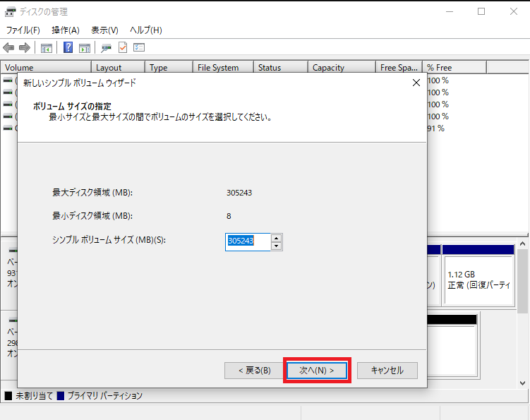Viewport: 530px width, 420px height.
Task: Select the 91 % free cell
Action: (x=436, y=128)
